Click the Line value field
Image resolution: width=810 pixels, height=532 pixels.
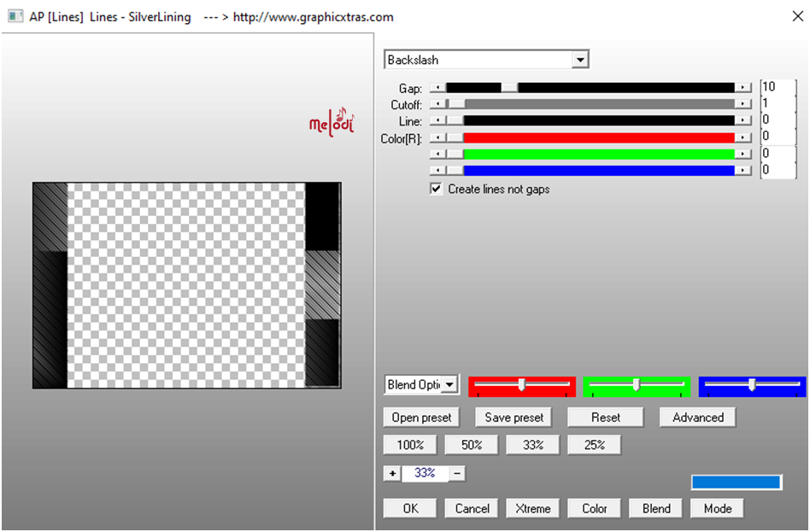point(778,120)
